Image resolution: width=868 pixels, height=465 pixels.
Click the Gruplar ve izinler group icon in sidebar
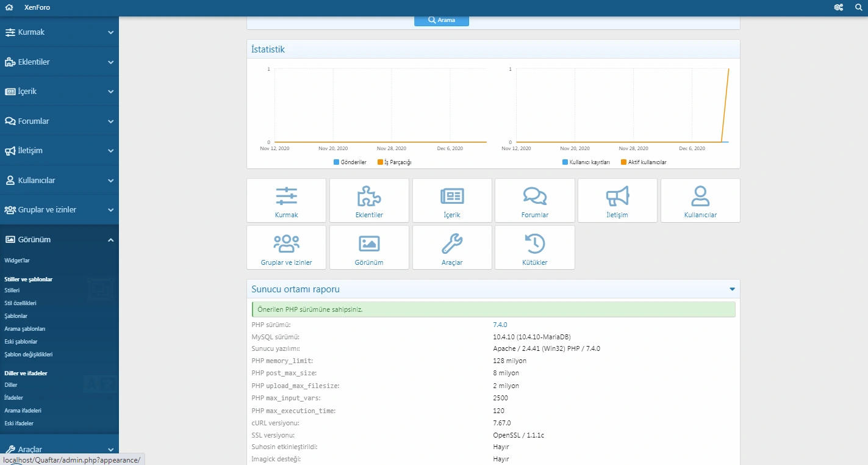tap(10, 210)
